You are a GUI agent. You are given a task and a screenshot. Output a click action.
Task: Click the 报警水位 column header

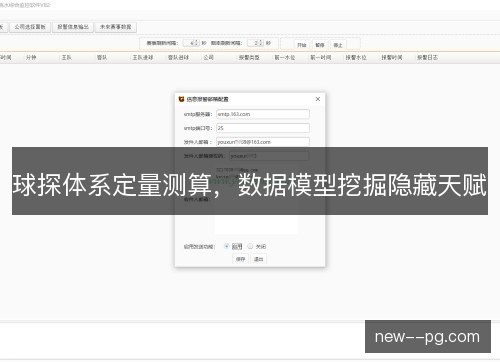tap(356, 57)
